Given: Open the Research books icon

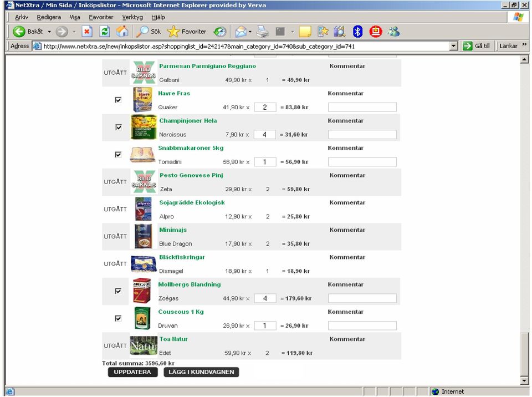Looking at the screenshot, I should tap(339, 32).
